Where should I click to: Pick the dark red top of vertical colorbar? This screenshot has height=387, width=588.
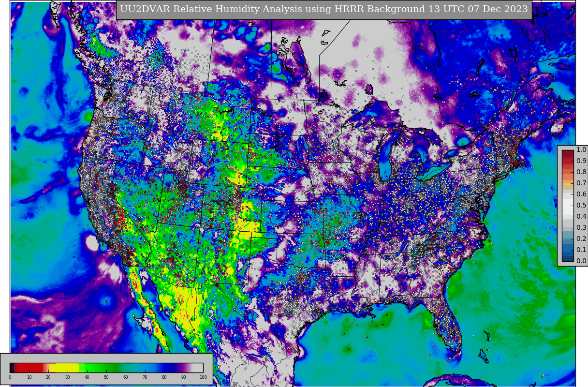tap(568, 153)
